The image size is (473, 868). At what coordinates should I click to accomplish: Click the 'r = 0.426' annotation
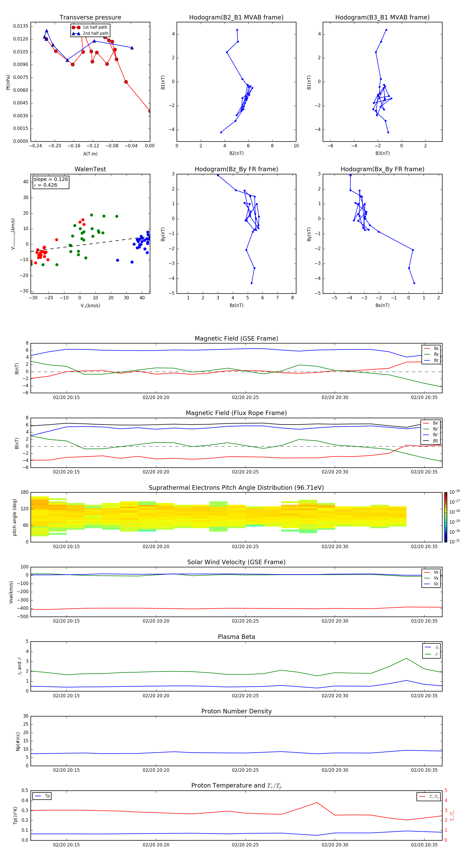(x=45, y=185)
